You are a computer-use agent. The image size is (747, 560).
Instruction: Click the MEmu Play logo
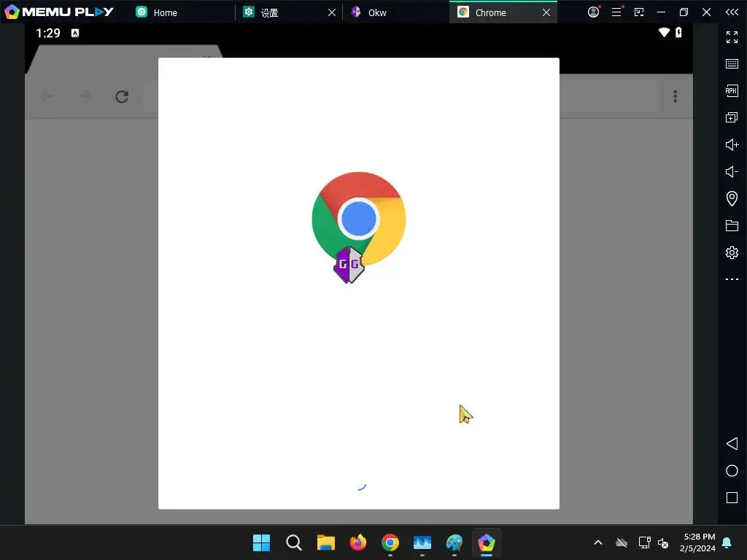60,12
